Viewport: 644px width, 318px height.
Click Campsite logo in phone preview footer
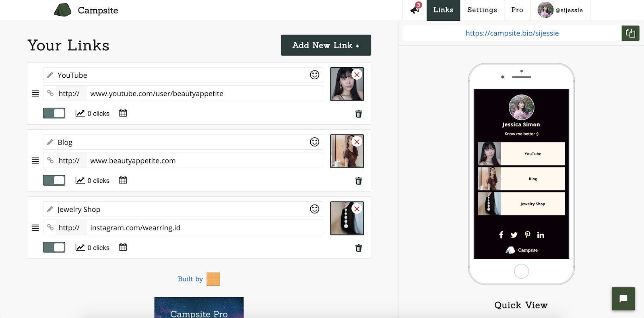521,250
